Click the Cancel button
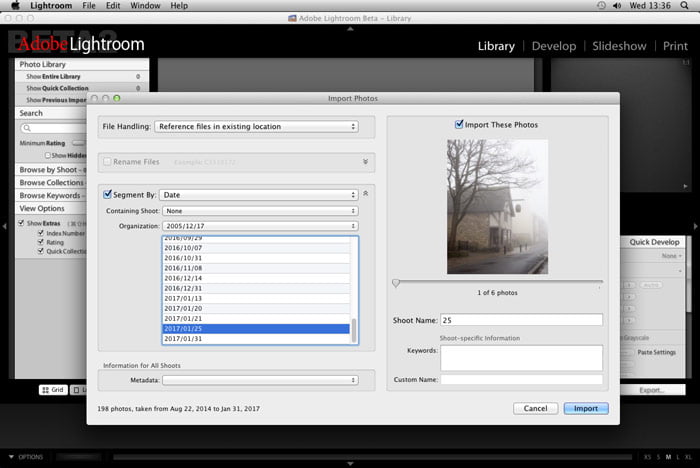 tap(535, 408)
